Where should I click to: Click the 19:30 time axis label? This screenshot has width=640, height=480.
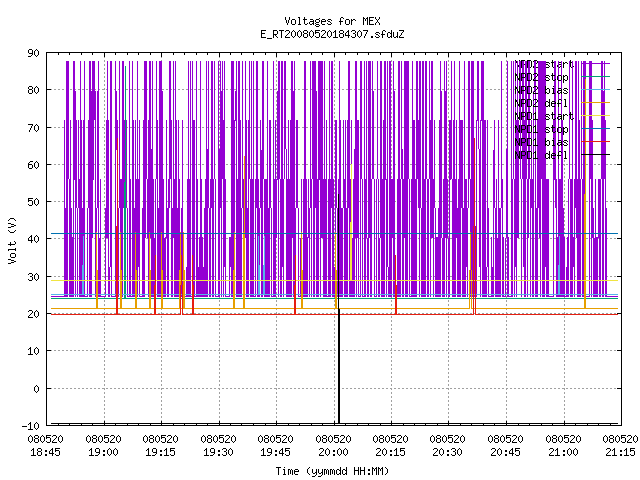(x=219, y=453)
